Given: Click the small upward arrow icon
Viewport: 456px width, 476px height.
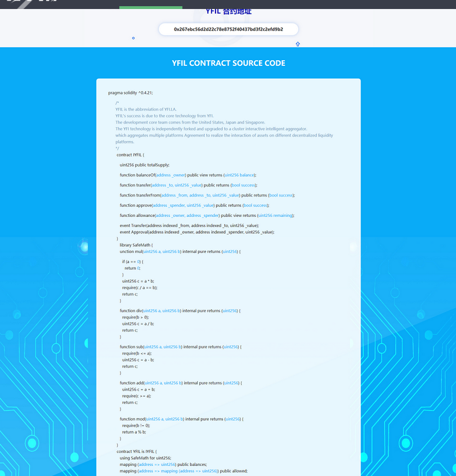Looking at the screenshot, I should point(298,44).
